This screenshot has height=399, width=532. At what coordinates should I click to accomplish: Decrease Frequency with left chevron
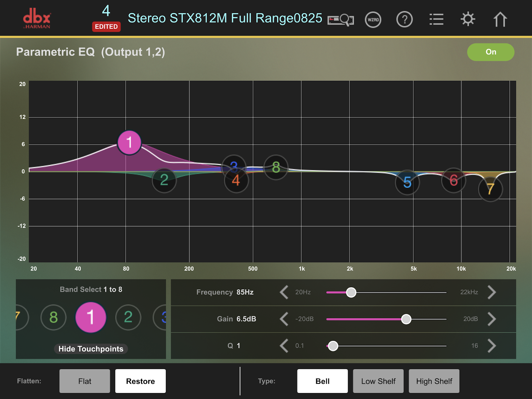284,292
